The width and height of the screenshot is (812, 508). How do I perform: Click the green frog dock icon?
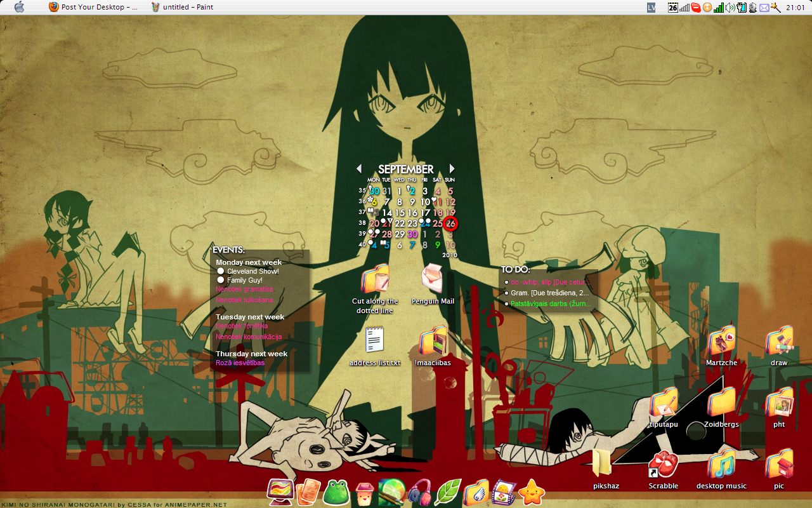336,492
